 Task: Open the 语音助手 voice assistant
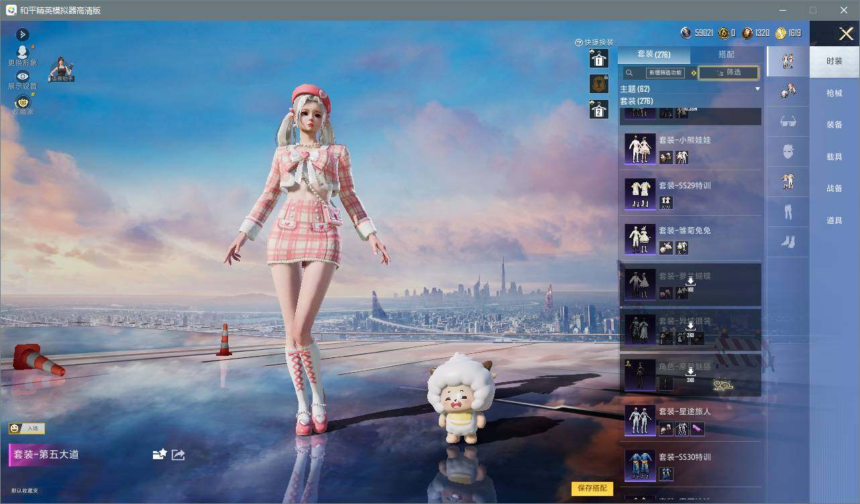click(61, 70)
